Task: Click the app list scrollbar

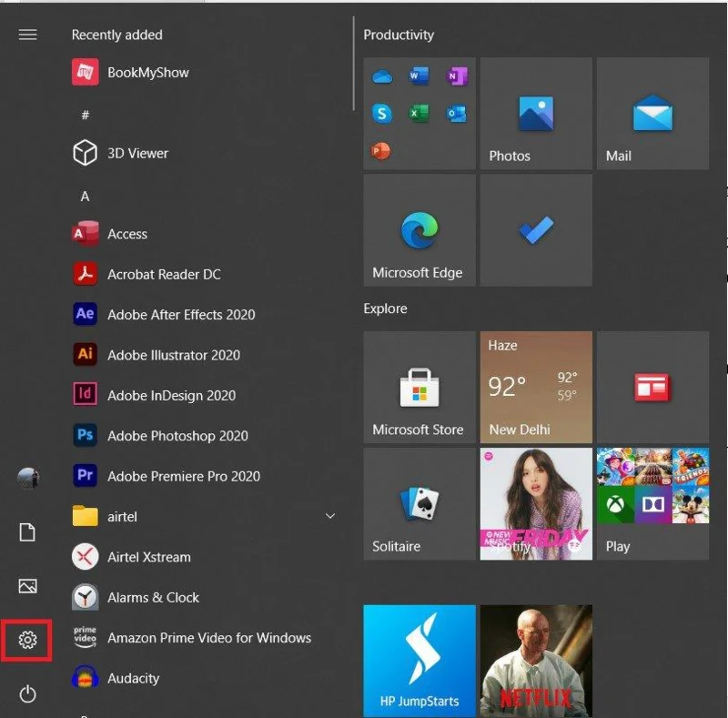Action: coord(353,64)
